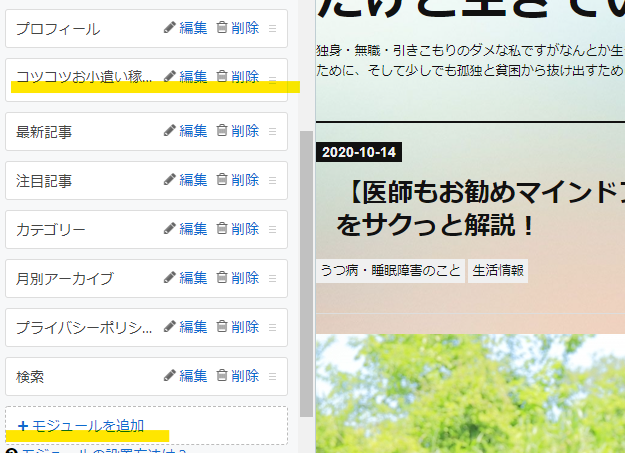Click the 月別アーカイブ module name
Viewport: 625px width, 453px height.
(x=65, y=279)
